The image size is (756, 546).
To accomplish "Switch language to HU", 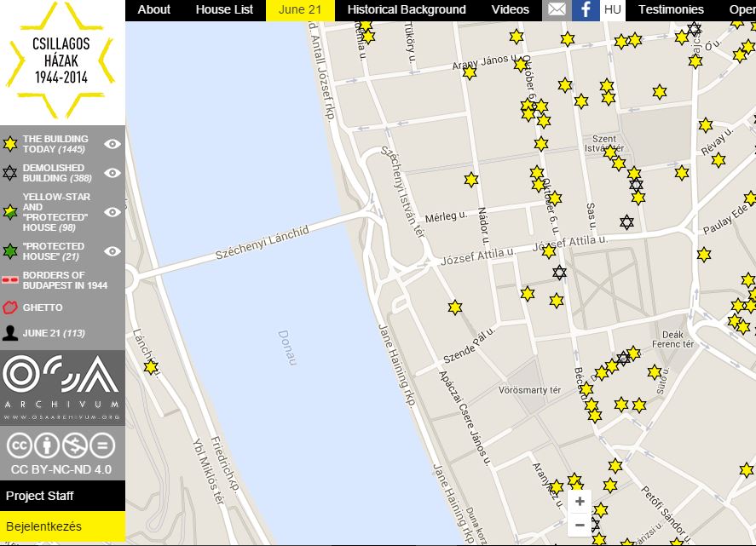I will [x=612, y=9].
